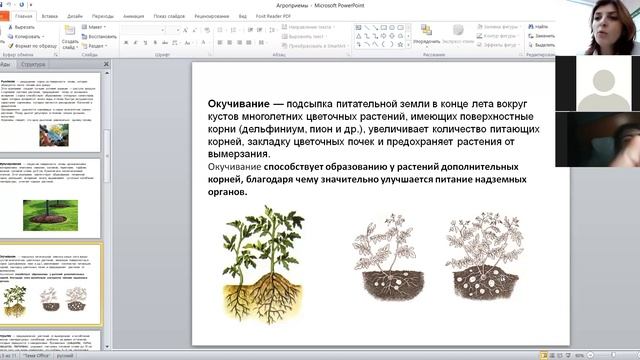Screen dimensions: 640x360
Task: Toggle italic formatting
Action: [136, 42]
